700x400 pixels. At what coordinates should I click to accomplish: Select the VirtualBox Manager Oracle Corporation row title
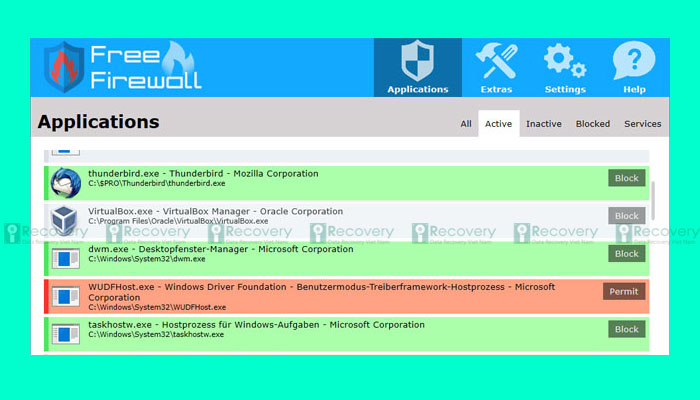click(x=216, y=211)
